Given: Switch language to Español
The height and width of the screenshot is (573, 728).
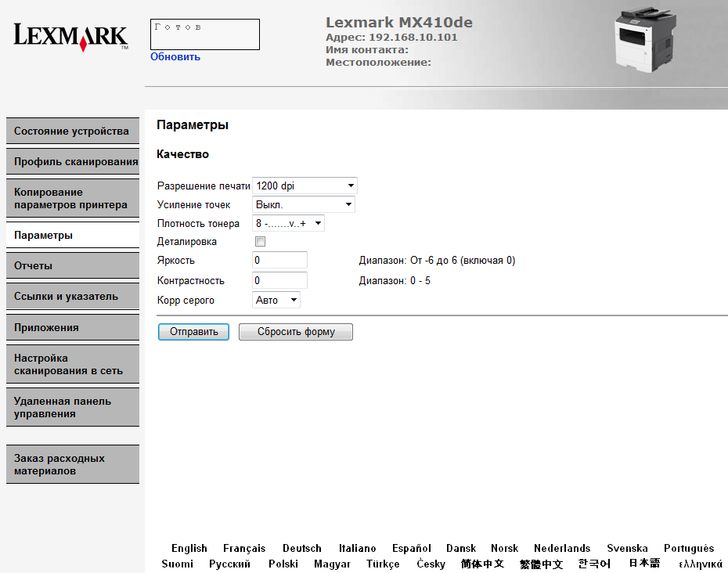Looking at the screenshot, I should click(411, 549).
